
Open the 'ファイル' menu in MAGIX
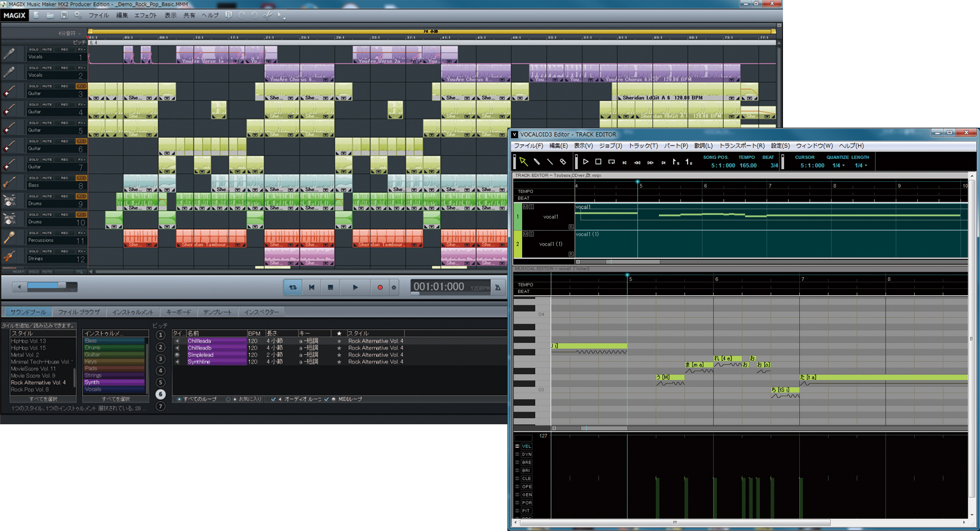click(99, 15)
